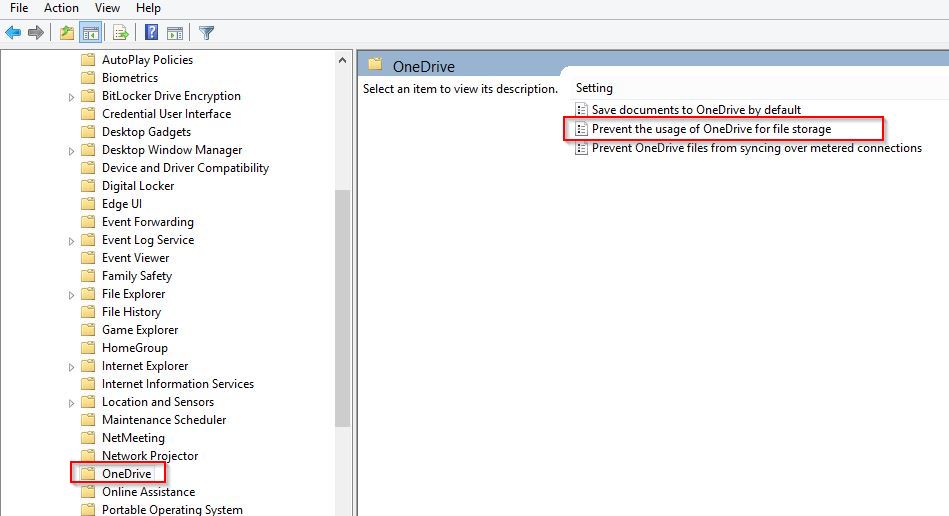
Task: Click the Edge UI folder icon
Action: [88, 204]
